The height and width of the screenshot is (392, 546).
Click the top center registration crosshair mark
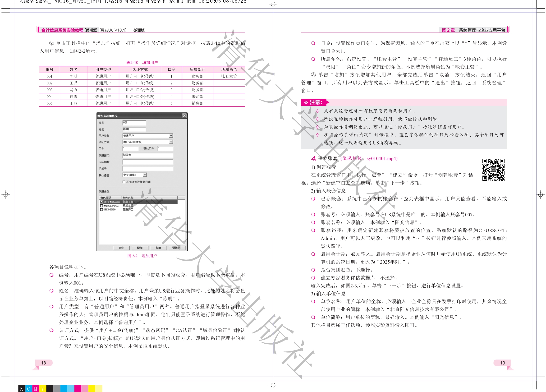(273, 4)
